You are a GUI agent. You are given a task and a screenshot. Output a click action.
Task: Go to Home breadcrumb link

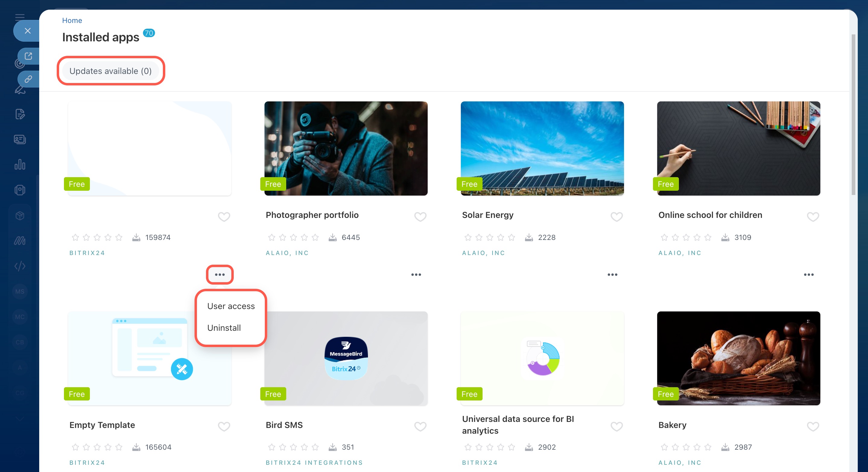72,20
